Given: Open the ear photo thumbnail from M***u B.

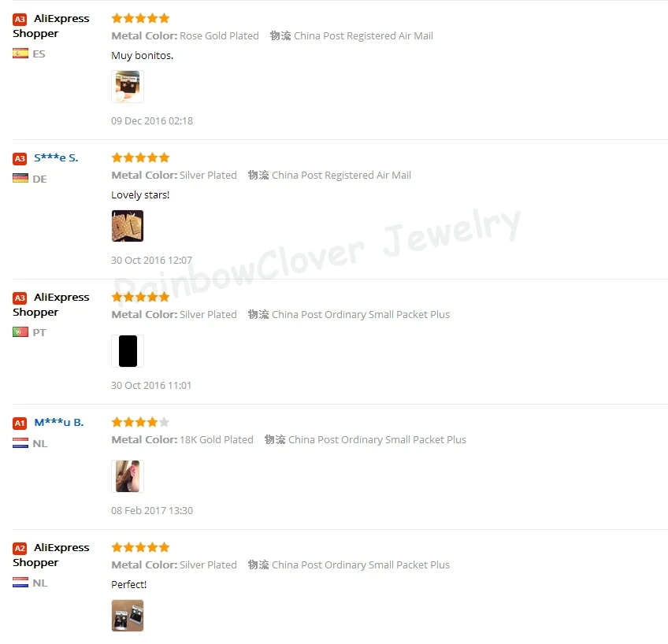Looking at the screenshot, I should pos(128,476).
